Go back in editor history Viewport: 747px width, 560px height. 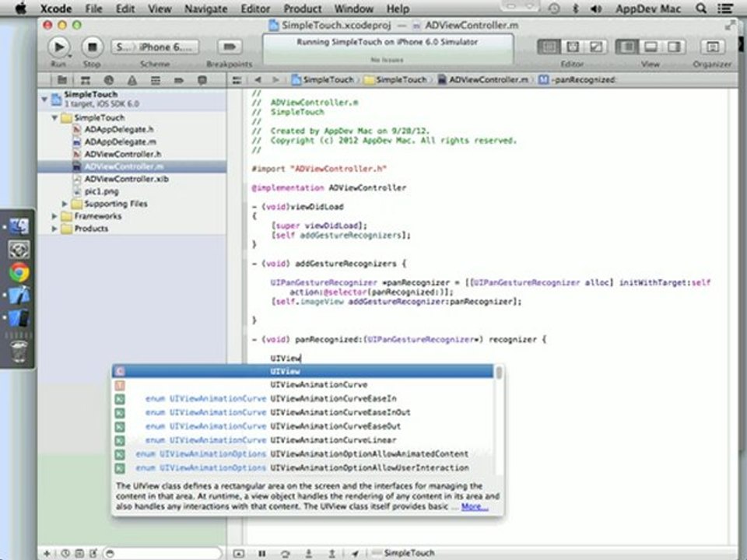point(258,80)
